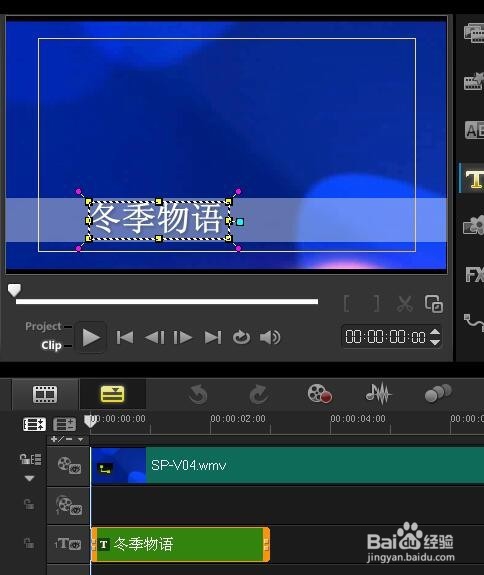Click the timeline playhead marker
This screenshot has height=575, width=484.
coord(89,421)
